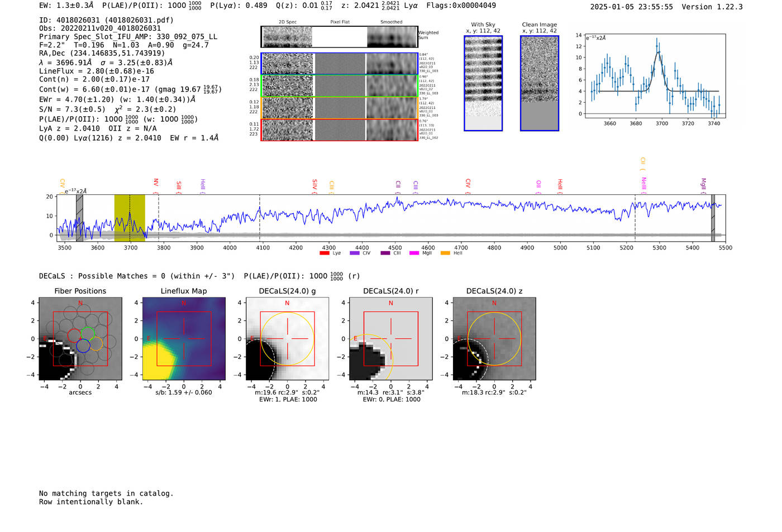The width and height of the screenshot is (782, 532).
Task: Click the LineFlux = 2.80(±0.68)e-16 line
Action: coord(97,71)
